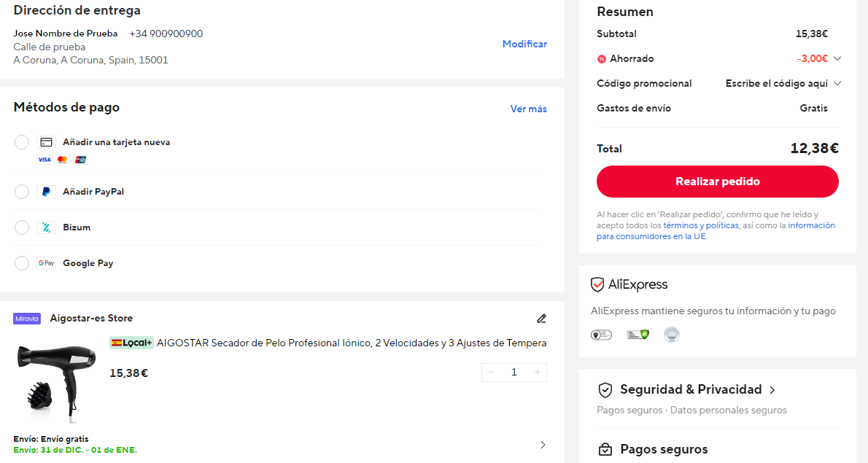
Task: Open the Aigostar-es Store name link
Action: pyautogui.click(x=91, y=319)
